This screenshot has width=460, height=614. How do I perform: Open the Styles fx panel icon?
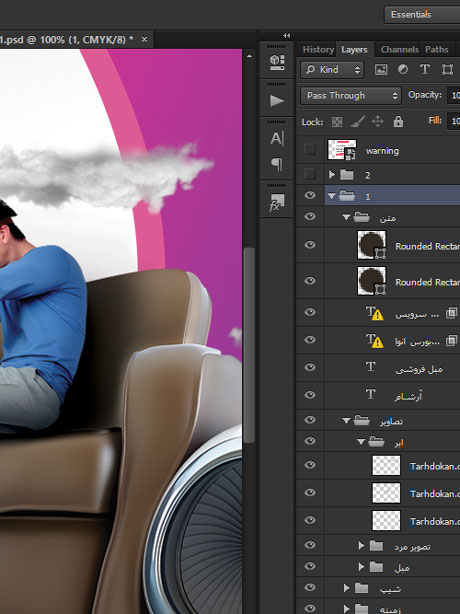[x=277, y=202]
